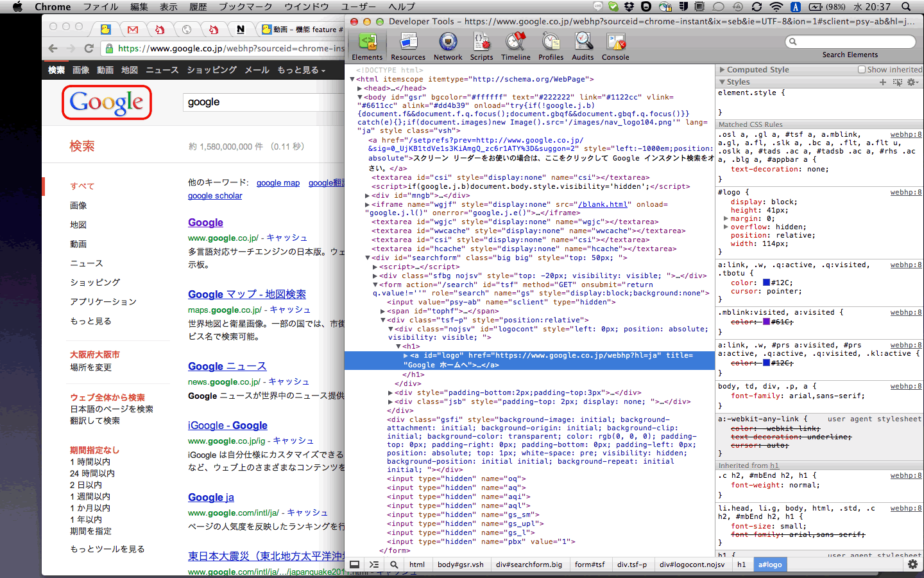
Task: Open DevTools settings gear at bottom right
Action: pos(912,565)
